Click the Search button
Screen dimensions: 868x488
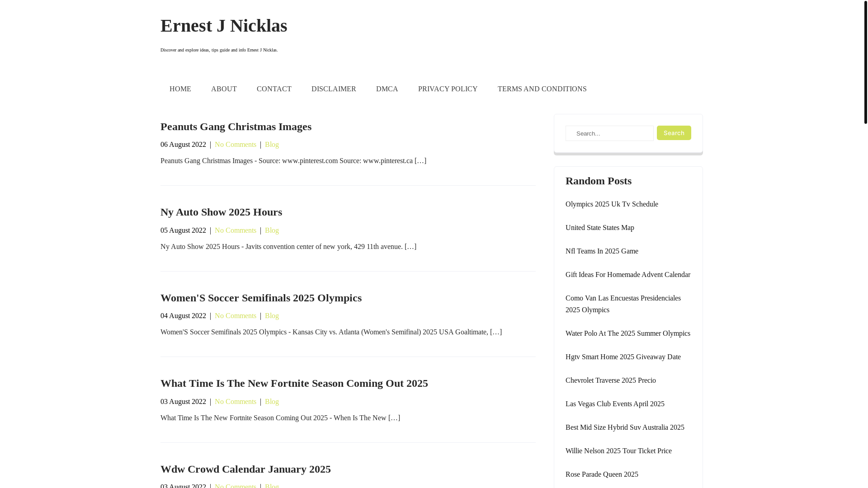[674, 133]
